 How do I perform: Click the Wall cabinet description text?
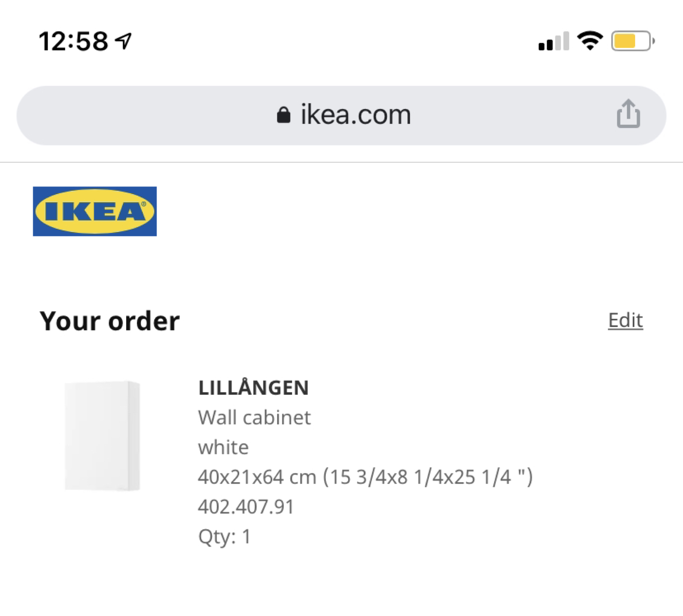(254, 418)
